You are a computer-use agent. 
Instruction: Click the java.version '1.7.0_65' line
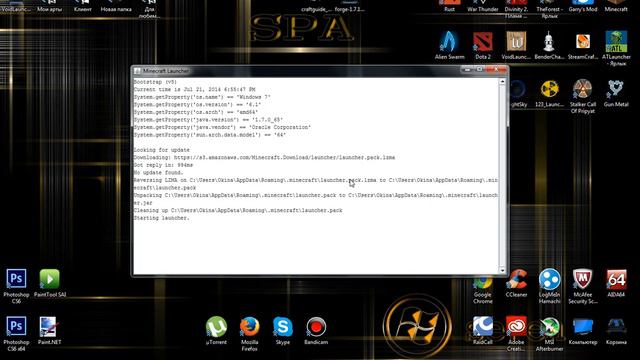coord(208,120)
